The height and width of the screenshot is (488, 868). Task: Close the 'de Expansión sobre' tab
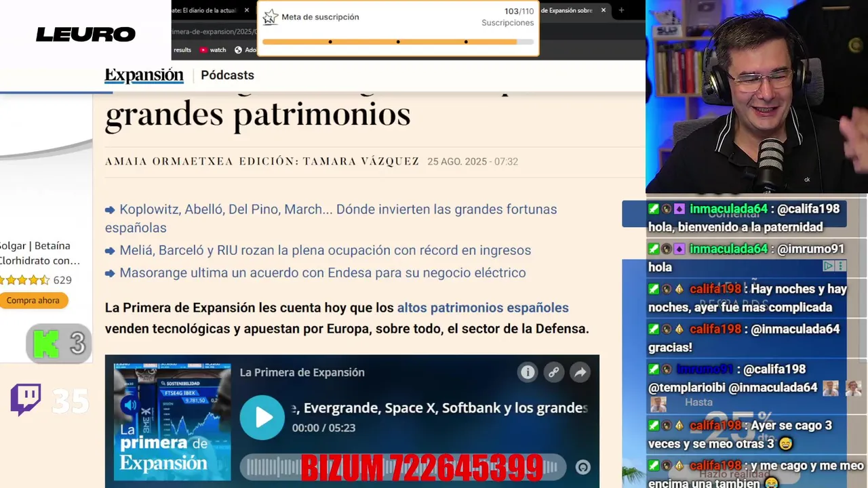604,10
